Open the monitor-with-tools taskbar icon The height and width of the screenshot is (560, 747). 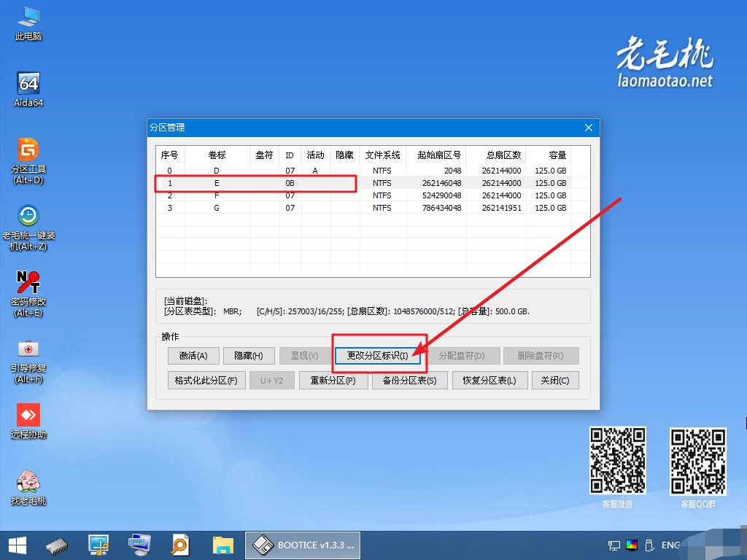click(x=98, y=545)
